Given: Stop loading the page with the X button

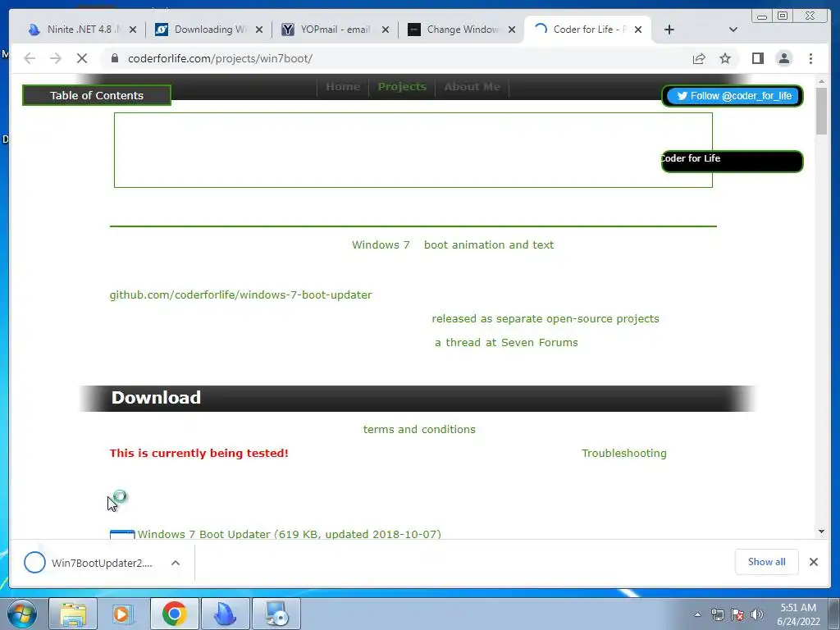Looking at the screenshot, I should tap(82, 58).
